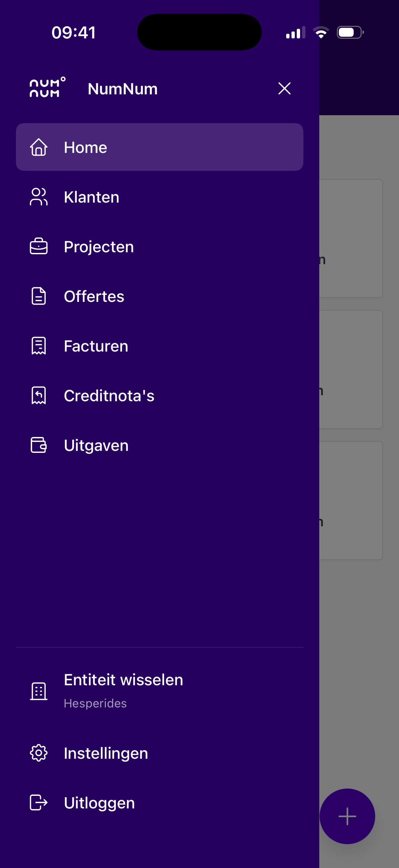399x868 pixels.
Task: Select the Home house icon
Action: coord(39,147)
